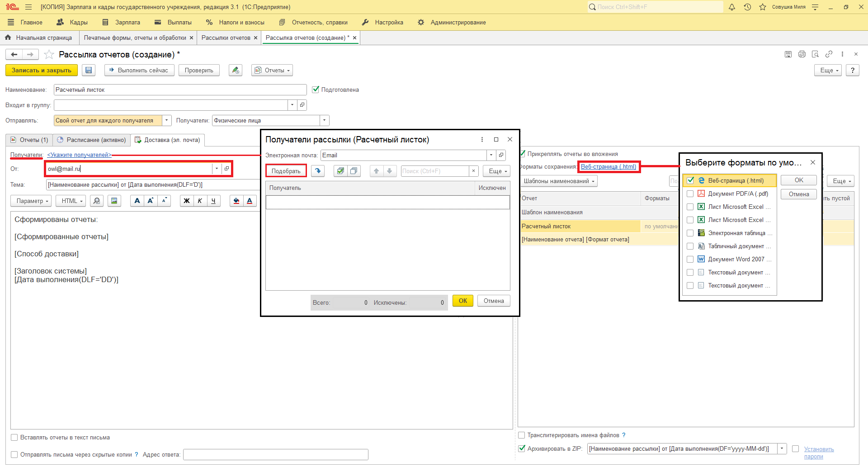Image resolution: width=868 pixels, height=467 pixels.
Task: Insert a picture with the image icon
Action: [114, 201]
